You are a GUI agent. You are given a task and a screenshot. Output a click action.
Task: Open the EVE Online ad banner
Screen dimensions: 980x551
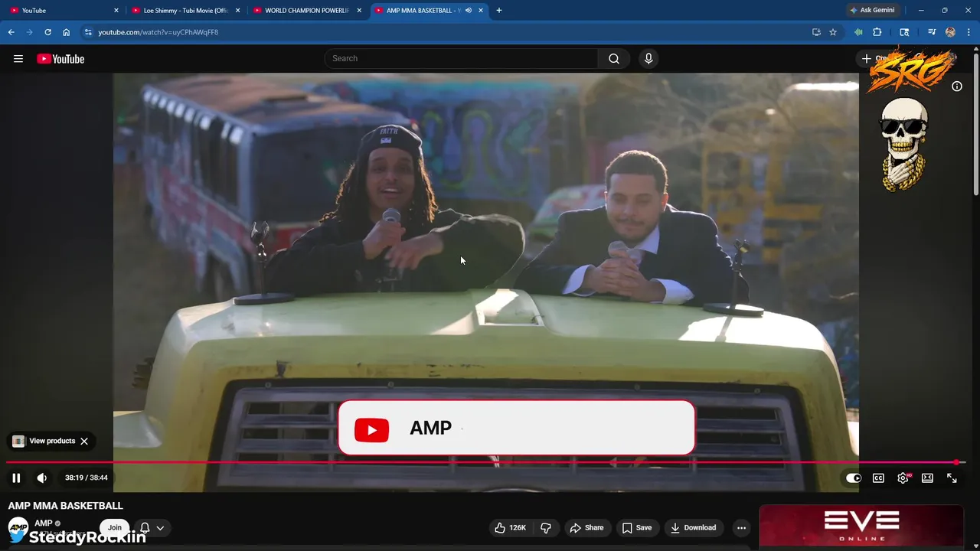(x=861, y=527)
